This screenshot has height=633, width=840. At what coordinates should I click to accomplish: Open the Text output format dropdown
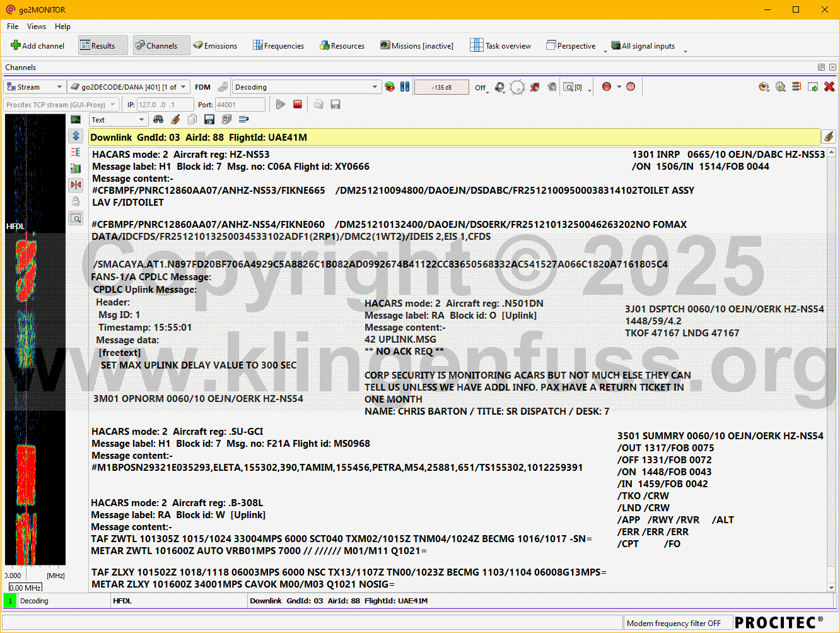click(118, 120)
